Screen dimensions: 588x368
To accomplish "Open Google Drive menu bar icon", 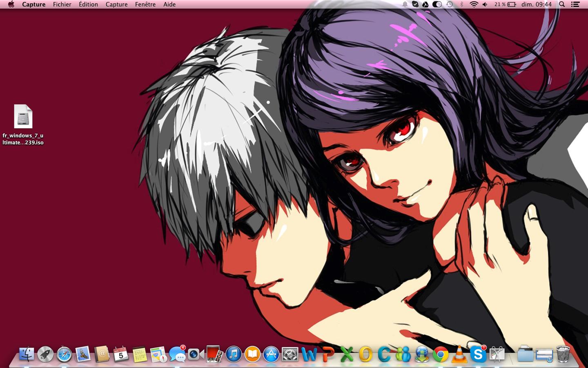I will click(425, 4).
